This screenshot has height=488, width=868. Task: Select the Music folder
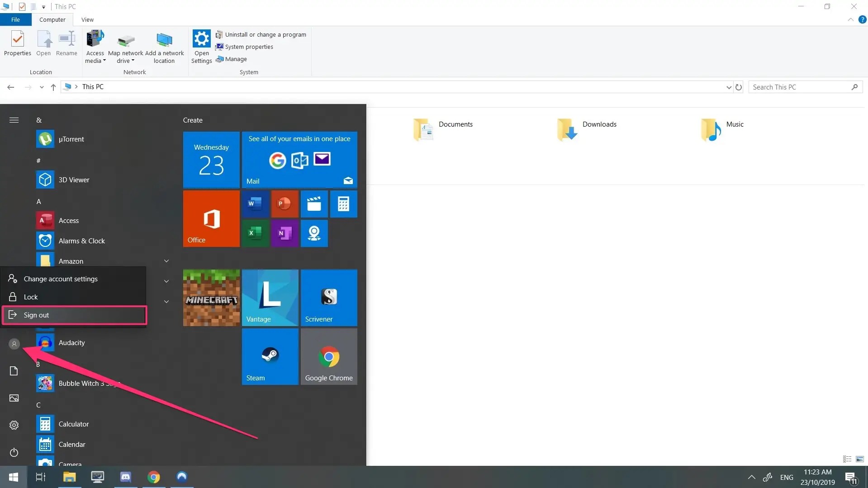point(722,129)
